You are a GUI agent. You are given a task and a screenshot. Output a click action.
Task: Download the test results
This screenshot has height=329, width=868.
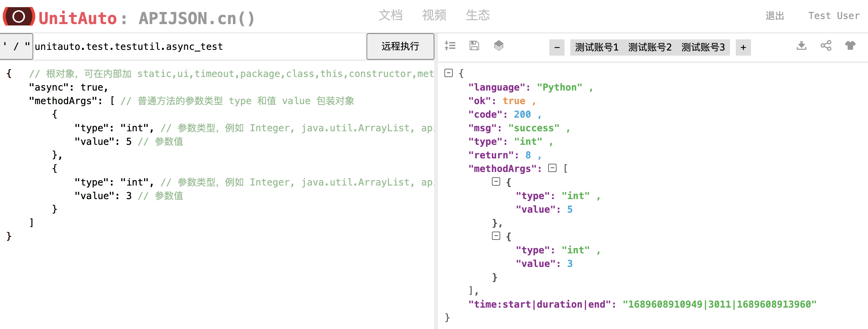(802, 46)
